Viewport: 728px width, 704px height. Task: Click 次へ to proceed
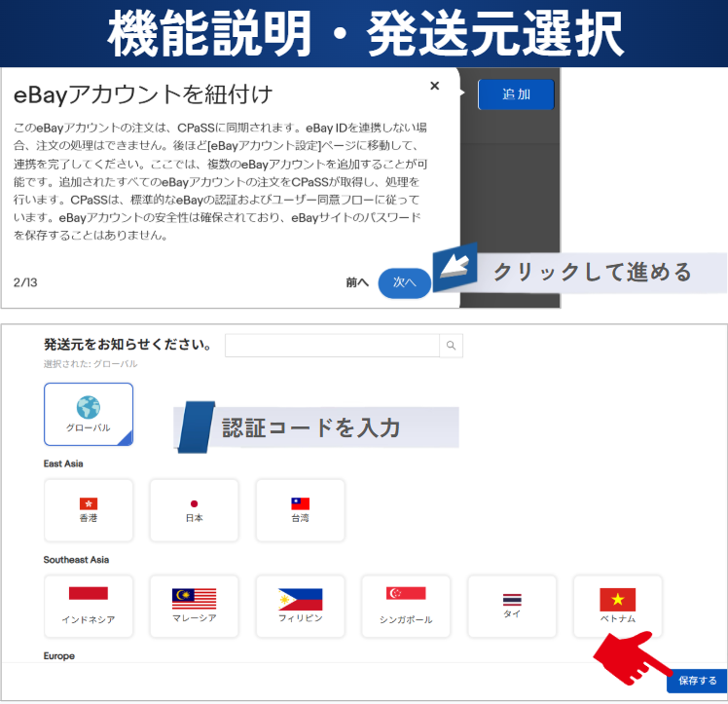click(404, 282)
